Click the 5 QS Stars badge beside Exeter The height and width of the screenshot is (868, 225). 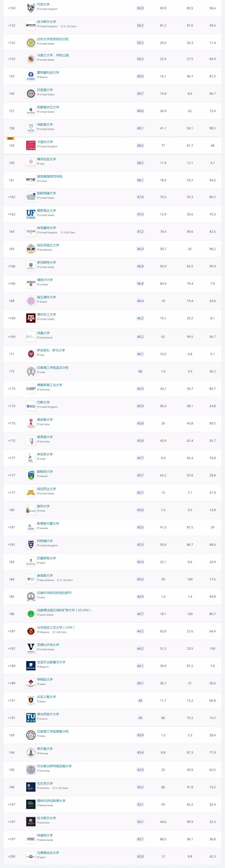point(68,233)
